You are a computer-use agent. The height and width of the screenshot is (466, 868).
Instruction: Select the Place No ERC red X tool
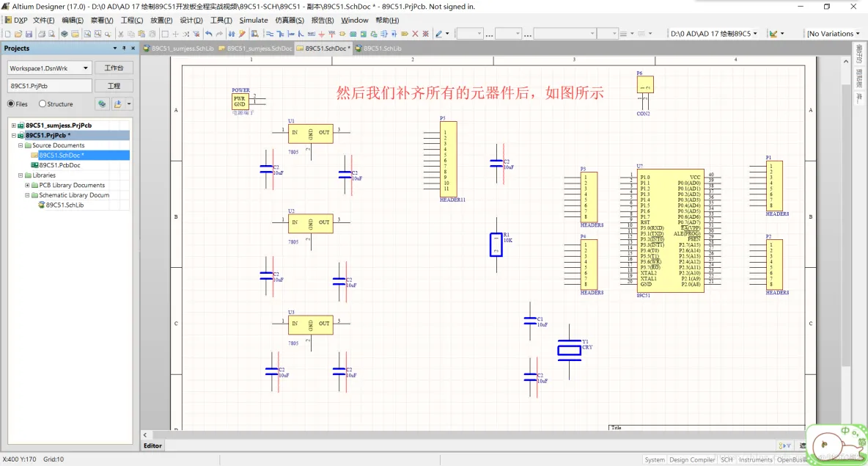[415, 34]
